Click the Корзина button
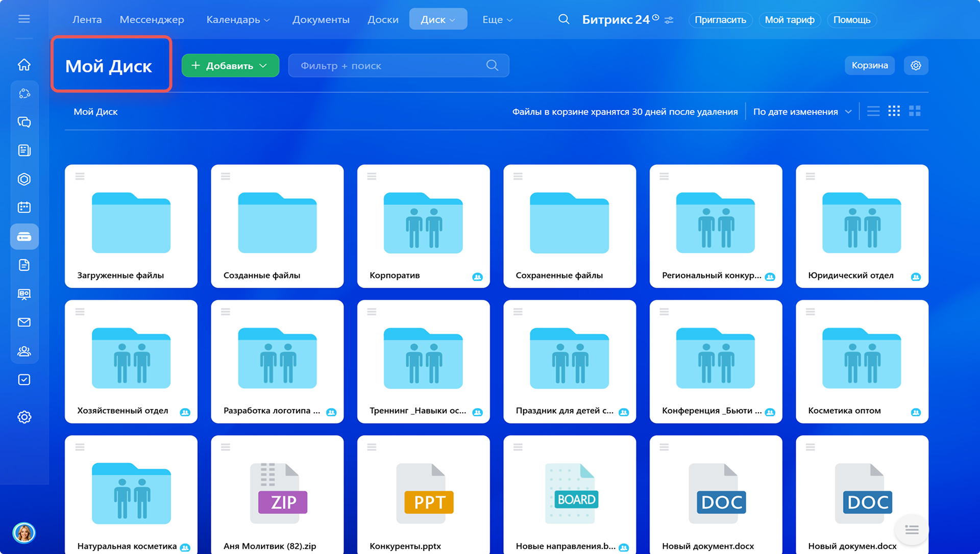This screenshot has width=980, height=554. click(x=869, y=65)
